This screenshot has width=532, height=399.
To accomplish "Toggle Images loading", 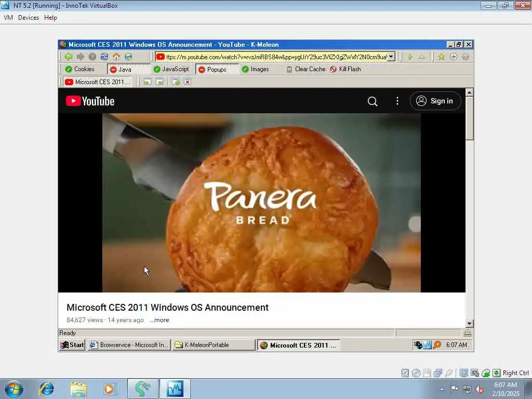I will [256, 69].
